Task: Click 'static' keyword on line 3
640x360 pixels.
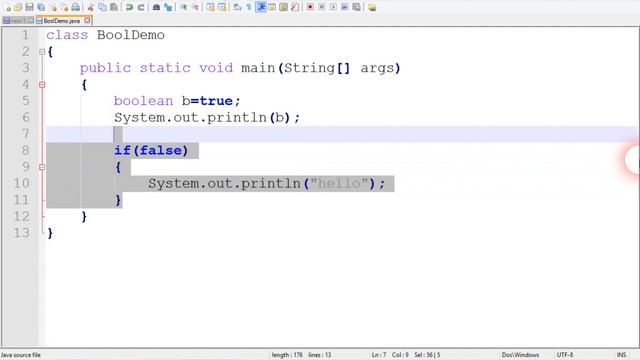Action: click(165, 68)
